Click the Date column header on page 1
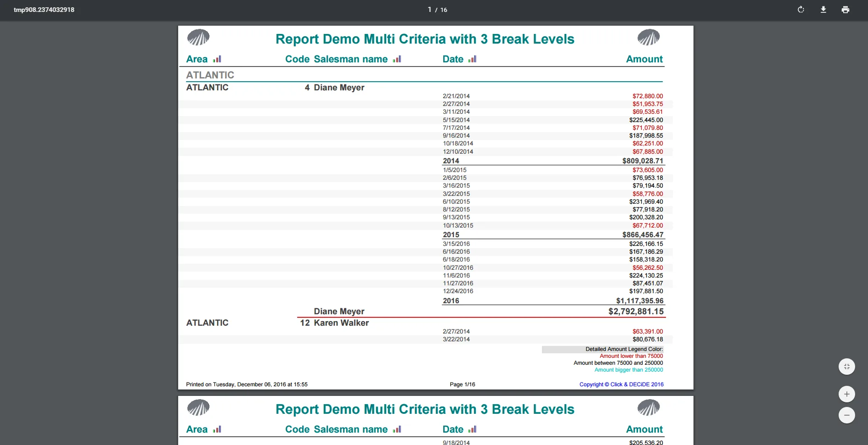This screenshot has width=868, height=445. pos(453,59)
